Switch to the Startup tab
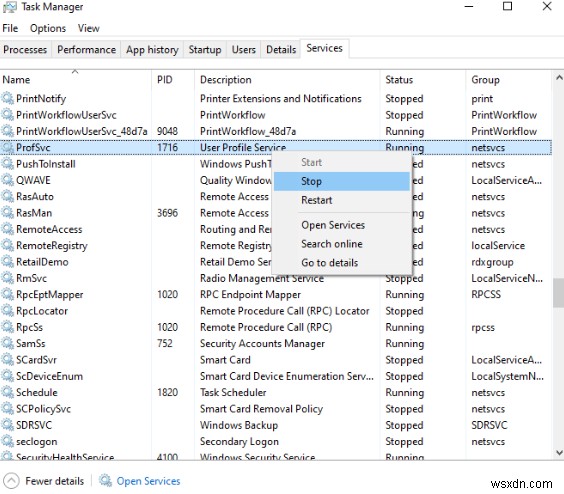The image size is (564, 494). click(x=205, y=50)
